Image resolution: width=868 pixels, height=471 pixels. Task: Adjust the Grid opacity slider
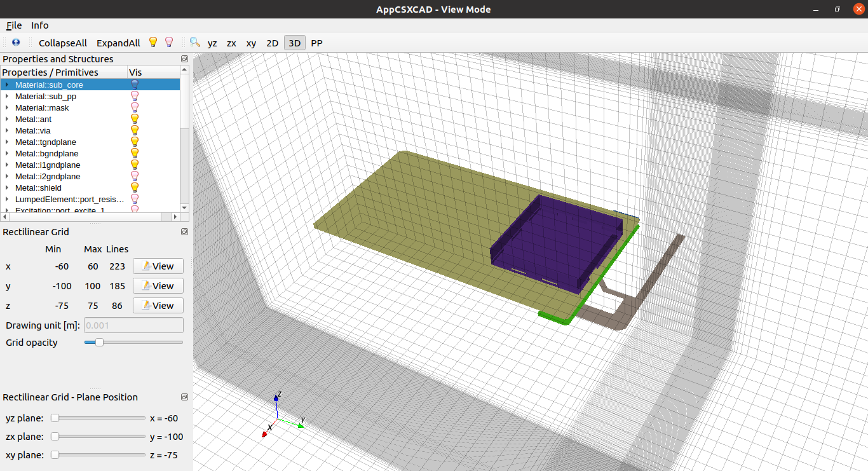(133, 342)
